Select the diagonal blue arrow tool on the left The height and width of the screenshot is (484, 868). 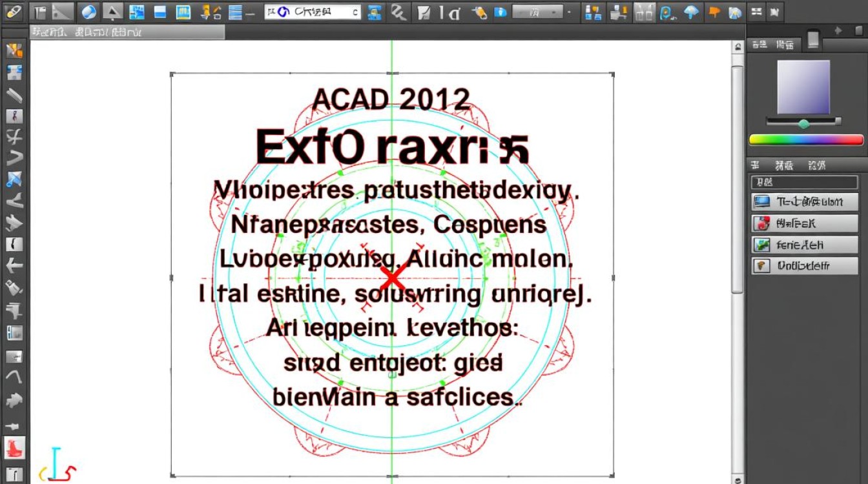pyautogui.click(x=14, y=179)
